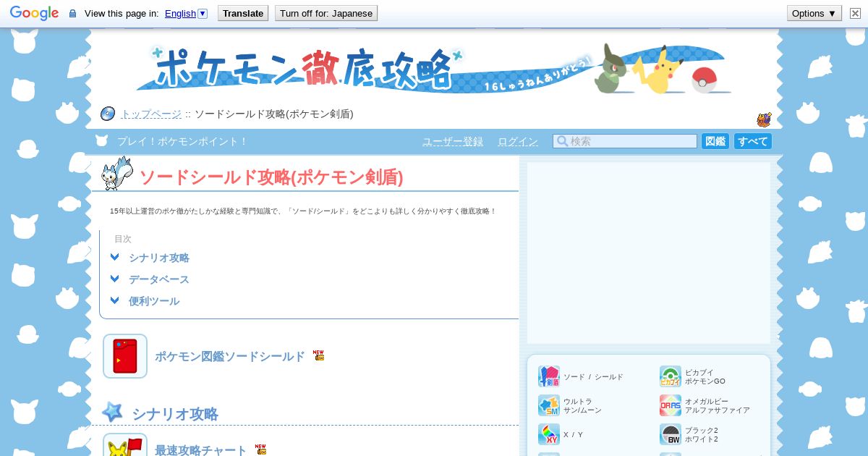This screenshot has width=868, height=456.
Task: Click NEW badge beside 最速攻略チャート
Action: (260, 449)
